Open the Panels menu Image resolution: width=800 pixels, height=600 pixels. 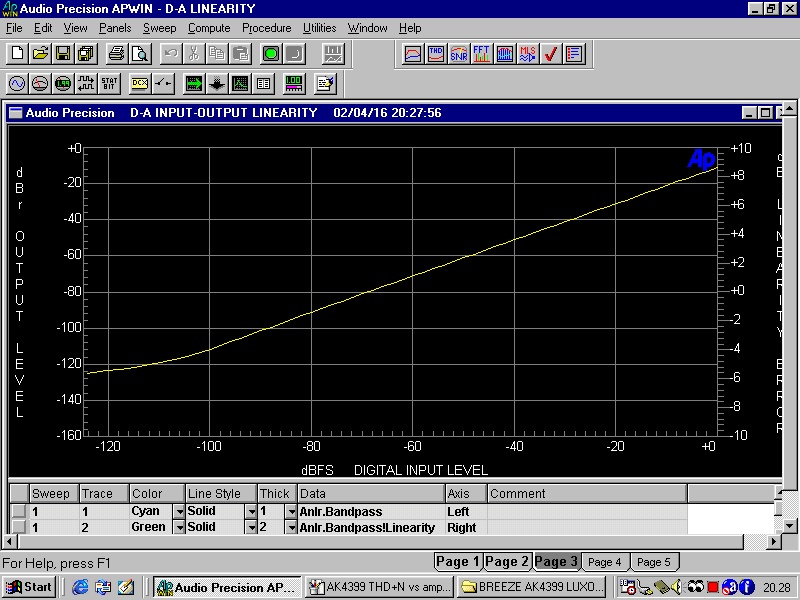[x=115, y=28]
